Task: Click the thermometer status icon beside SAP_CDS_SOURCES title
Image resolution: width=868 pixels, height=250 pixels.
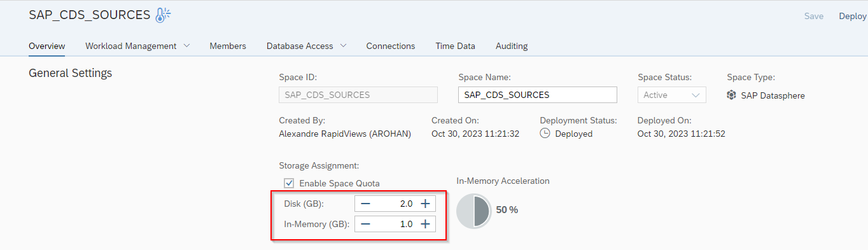Action: pyautogui.click(x=164, y=15)
